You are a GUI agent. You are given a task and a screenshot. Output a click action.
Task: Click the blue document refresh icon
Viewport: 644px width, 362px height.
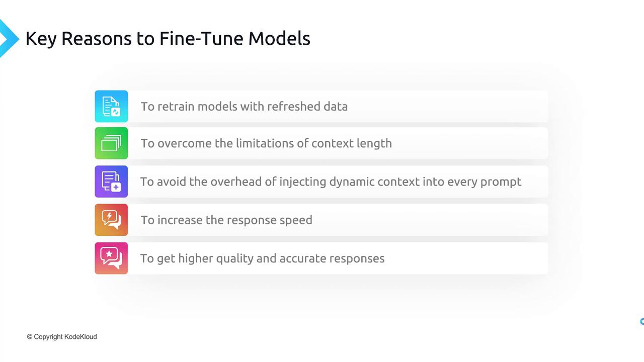click(x=111, y=107)
